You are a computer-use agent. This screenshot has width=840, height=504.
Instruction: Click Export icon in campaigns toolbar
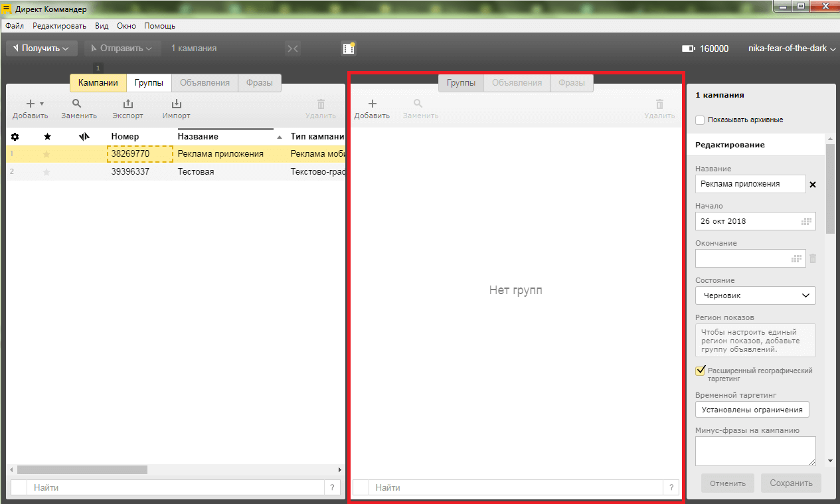click(127, 104)
